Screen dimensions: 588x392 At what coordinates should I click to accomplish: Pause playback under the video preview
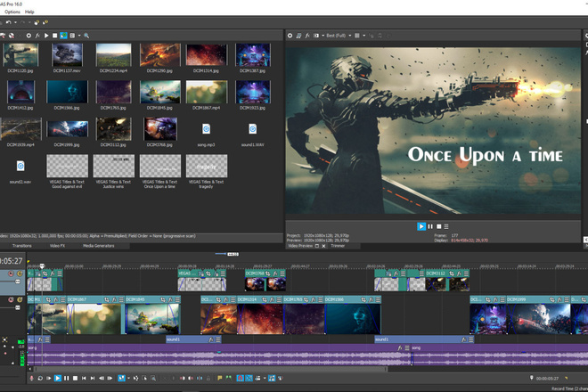[430, 226]
